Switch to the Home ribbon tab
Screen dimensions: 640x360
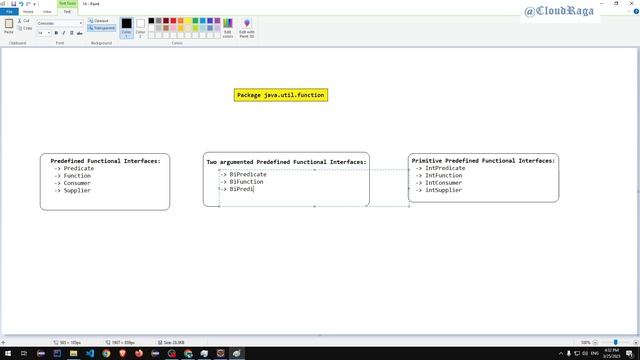(28, 11)
